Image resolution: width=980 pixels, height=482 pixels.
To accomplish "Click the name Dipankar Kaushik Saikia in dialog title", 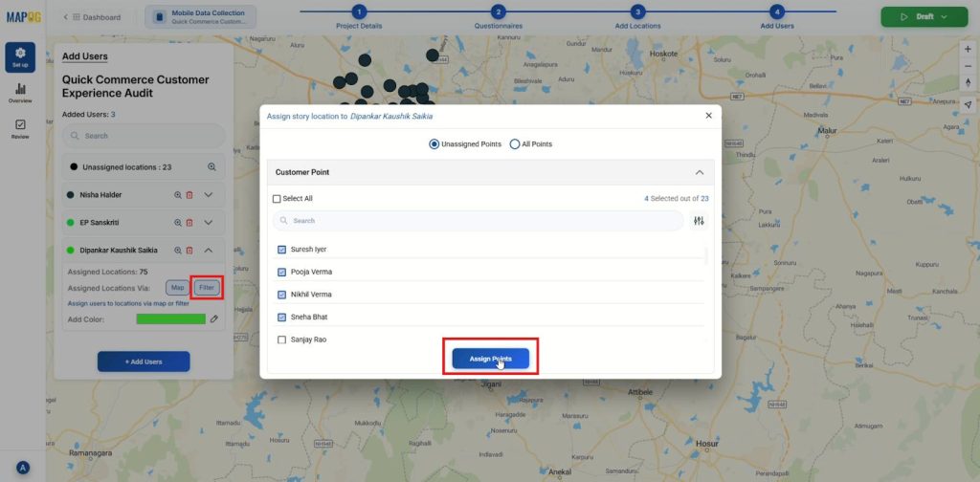I will coord(391,116).
